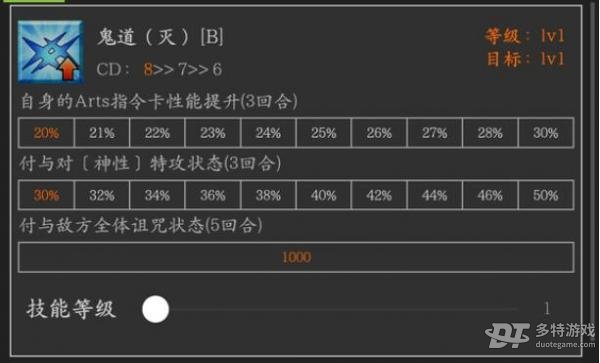The image size is (600, 363).
Task: Click the CD 8>>7>>6 cooldown text
Action: pyautogui.click(x=159, y=70)
